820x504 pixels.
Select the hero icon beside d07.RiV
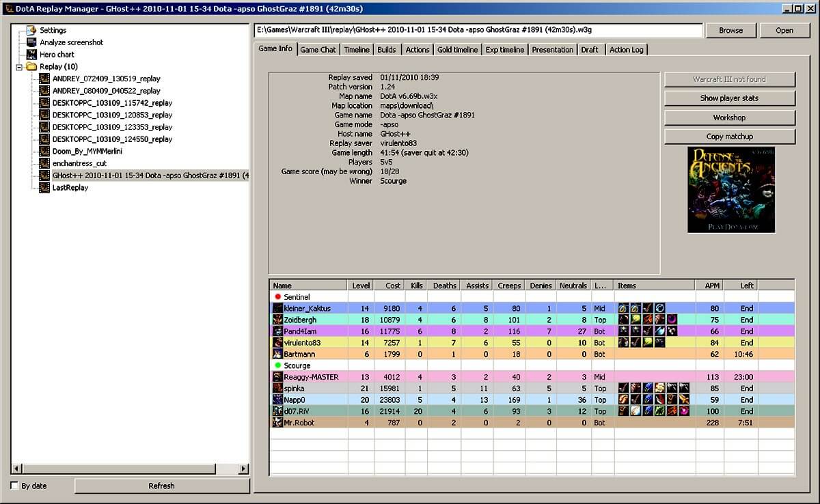[277, 411]
